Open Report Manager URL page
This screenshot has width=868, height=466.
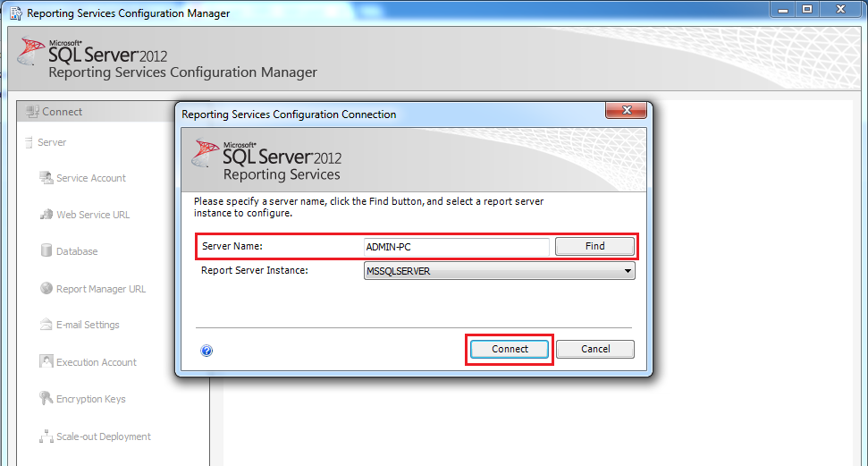pos(101,289)
